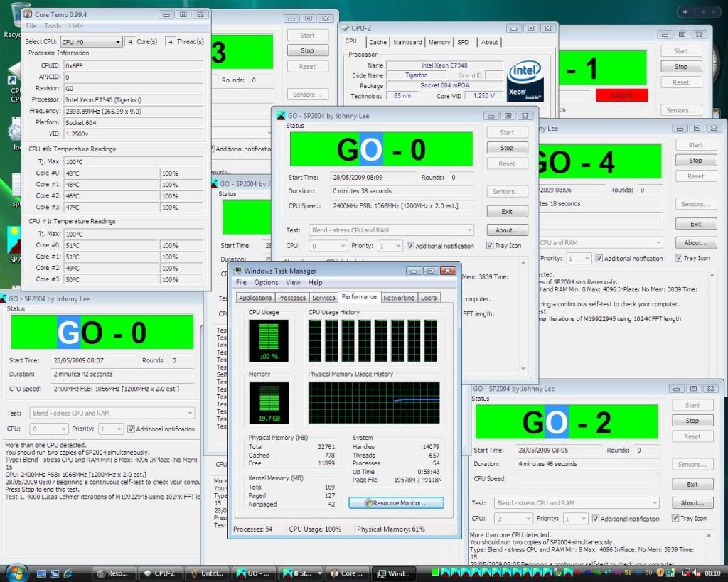
Task: Click the taskbar clock showing 08:10
Action: point(712,573)
